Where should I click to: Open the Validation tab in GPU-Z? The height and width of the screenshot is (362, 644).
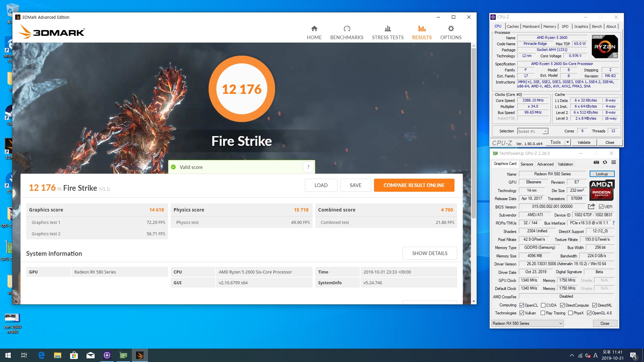(565, 164)
